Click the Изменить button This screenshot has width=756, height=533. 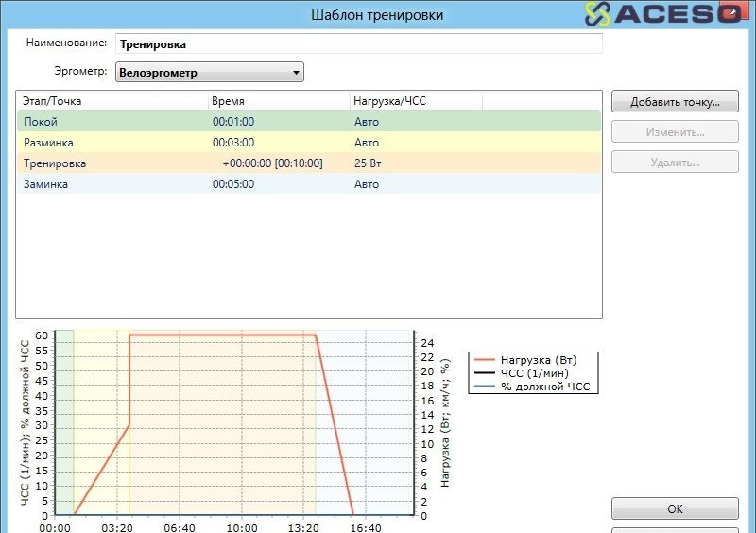coord(675,132)
